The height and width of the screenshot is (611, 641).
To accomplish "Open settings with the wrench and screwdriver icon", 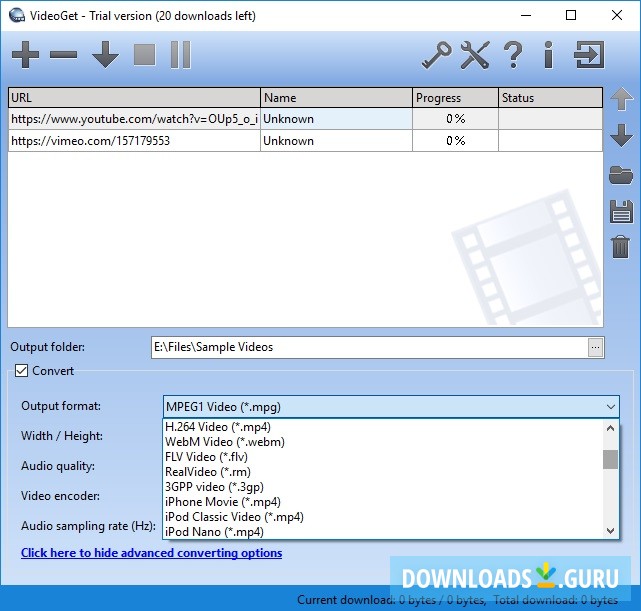I will [x=475, y=55].
